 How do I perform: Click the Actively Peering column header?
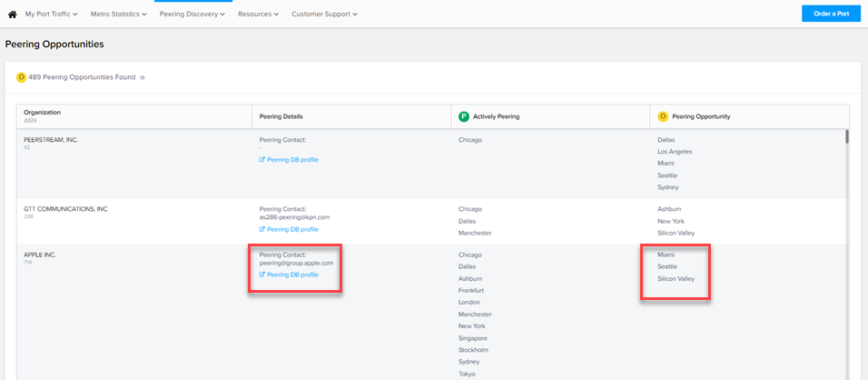tap(496, 117)
